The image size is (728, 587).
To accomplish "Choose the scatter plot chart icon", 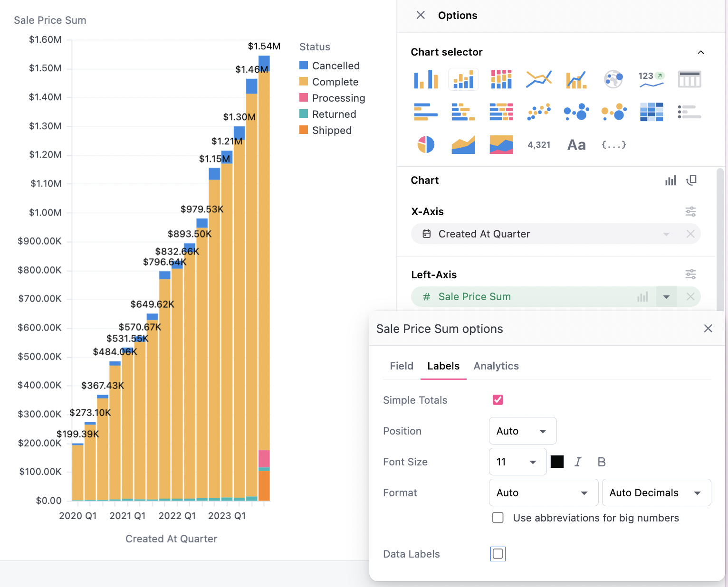I will [x=538, y=112].
